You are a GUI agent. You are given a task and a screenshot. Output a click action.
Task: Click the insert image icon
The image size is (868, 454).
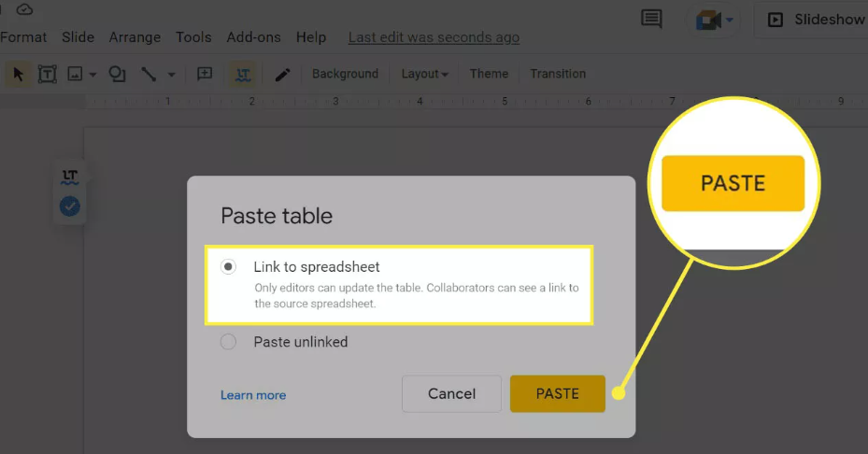click(75, 74)
